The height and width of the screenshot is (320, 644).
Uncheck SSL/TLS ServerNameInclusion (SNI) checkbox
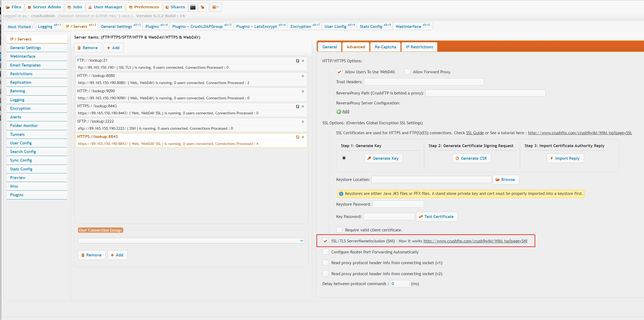[325, 241]
